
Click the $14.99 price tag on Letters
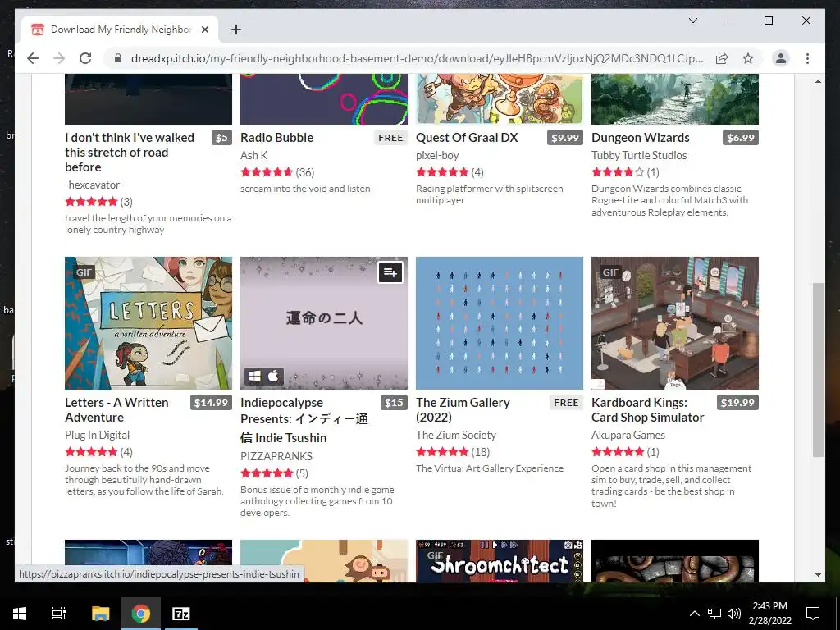click(x=211, y=403)
